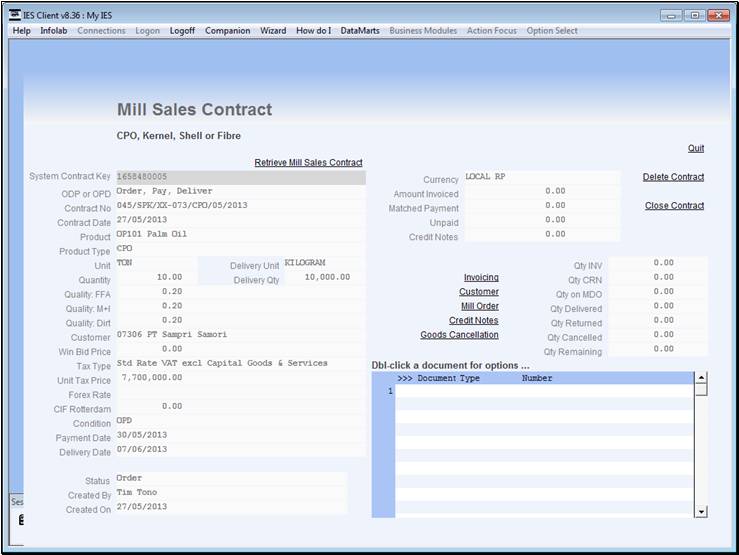This screenshot has width=739, height=555.
Task: Click the Delivery Qty field 10,000.00
Action: point(324,277)
